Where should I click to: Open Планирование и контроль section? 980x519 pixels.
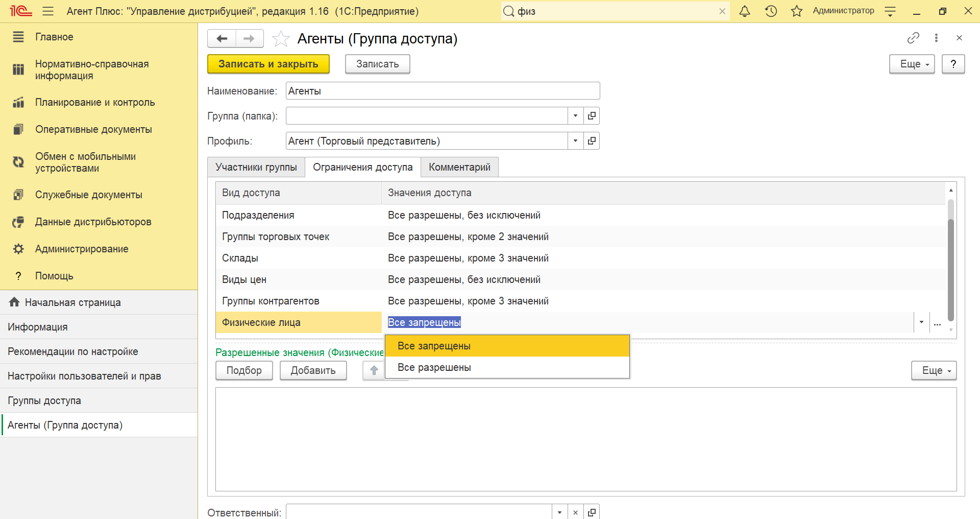(x=99, y=102)
